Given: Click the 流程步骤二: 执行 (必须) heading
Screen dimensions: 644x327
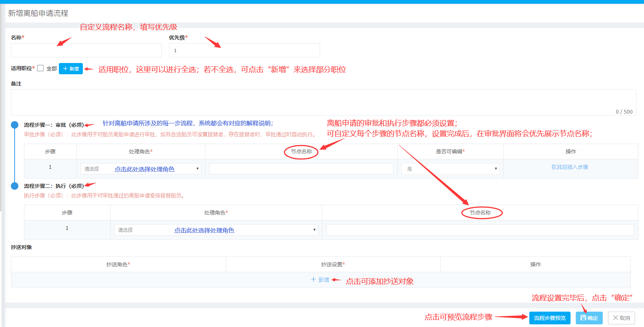Looking at the screenshot, I should pyautogui.click(x=54, y=186).
